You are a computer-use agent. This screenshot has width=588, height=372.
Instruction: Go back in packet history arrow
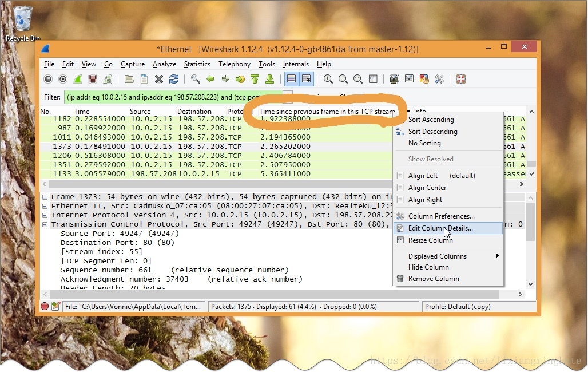pos(210,79)
